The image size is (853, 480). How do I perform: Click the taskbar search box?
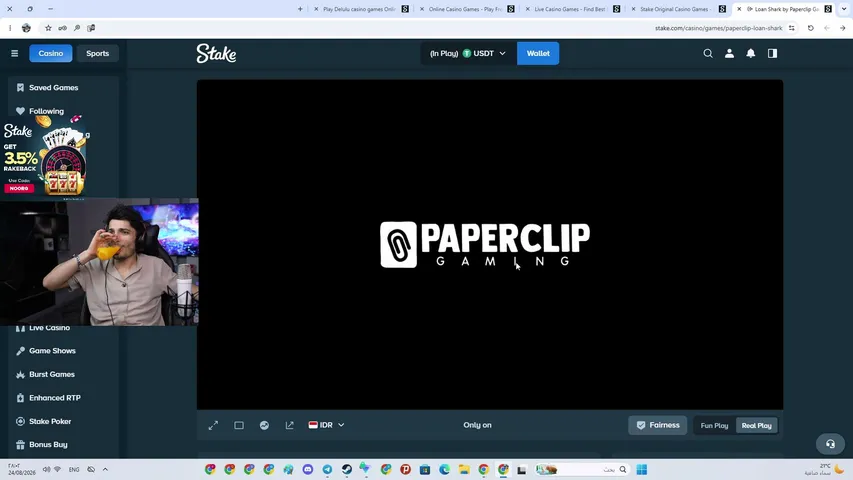pos(582,469)
